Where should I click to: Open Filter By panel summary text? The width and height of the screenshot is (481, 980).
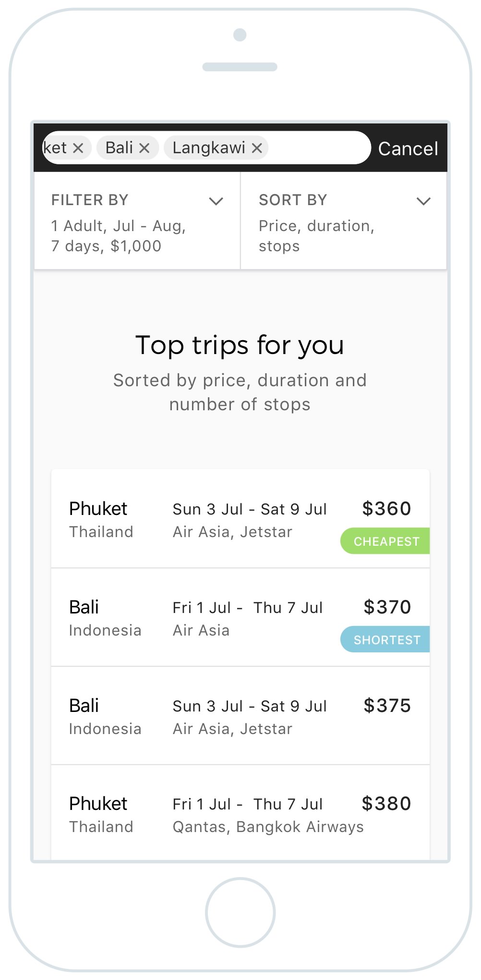[x=119, y=236]
